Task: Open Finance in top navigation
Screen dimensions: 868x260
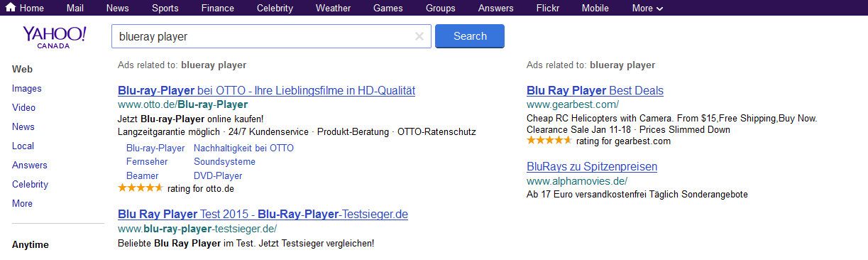Action: pyautogui.click(x=218, y=9)
